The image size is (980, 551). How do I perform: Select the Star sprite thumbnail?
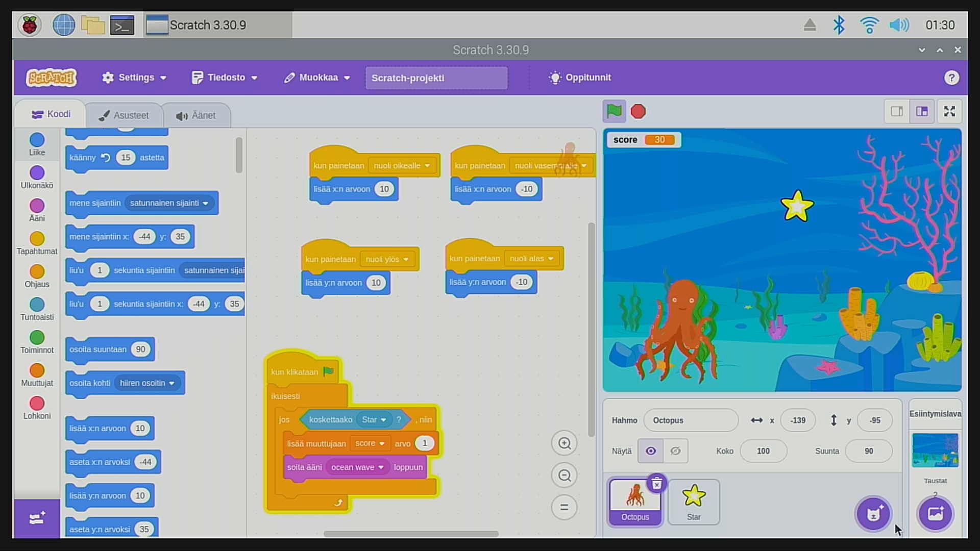[x=694, y=502]
